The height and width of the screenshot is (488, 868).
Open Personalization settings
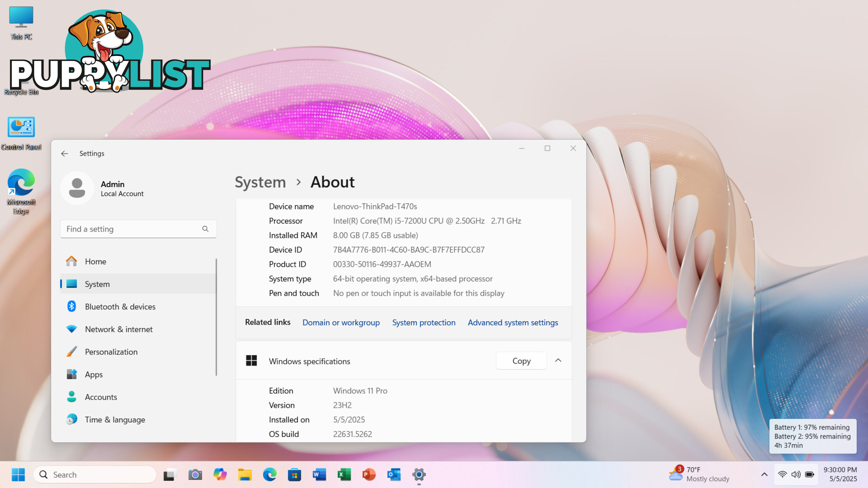(138, 352)
